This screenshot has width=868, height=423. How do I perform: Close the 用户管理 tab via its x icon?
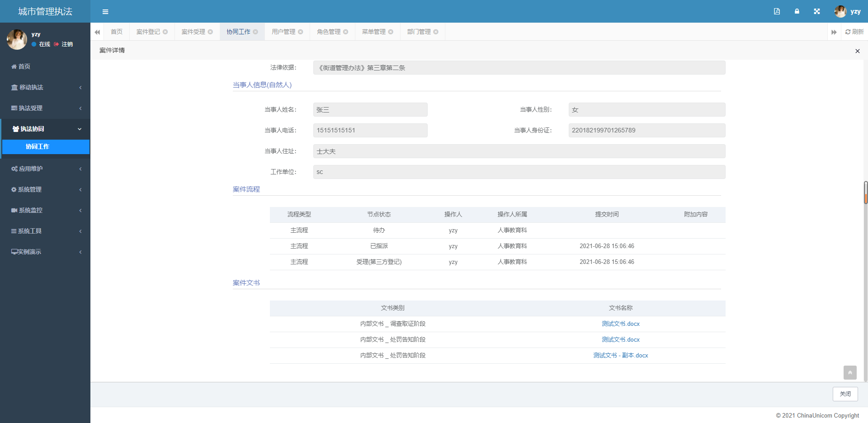(301, 32)
